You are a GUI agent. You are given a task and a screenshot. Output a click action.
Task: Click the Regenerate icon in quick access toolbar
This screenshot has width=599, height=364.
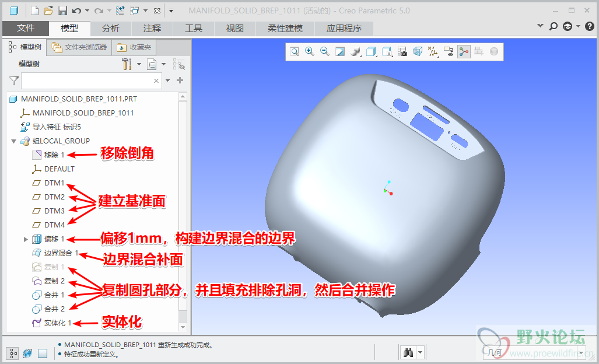120,10
